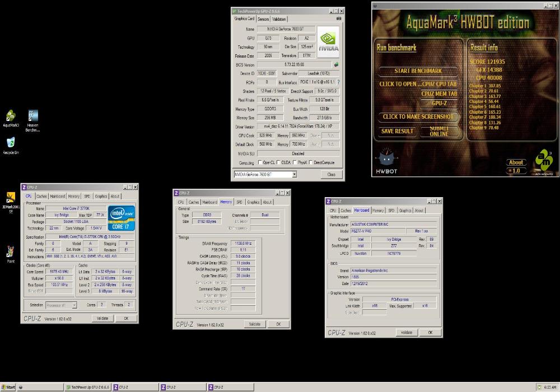Open the AquaMark3 desktop icon
This screenshot has height=392, width=560.
[11, 119]
